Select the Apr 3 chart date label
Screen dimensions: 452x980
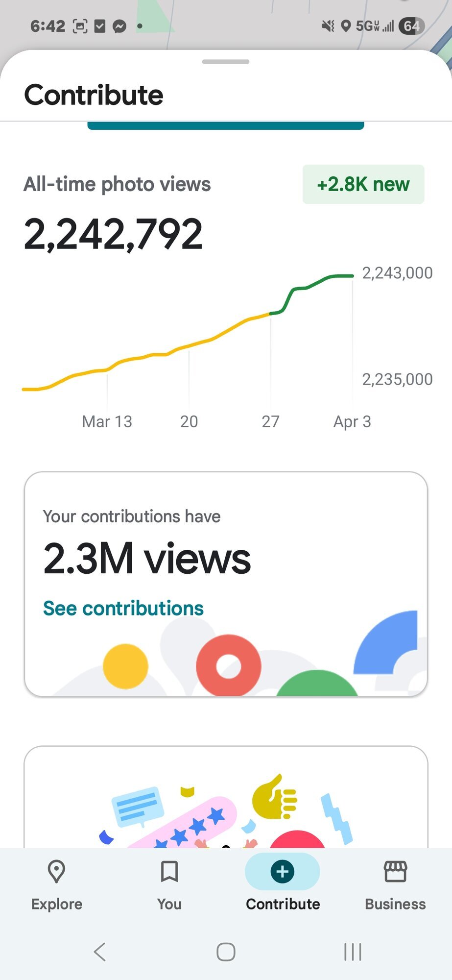(x=352, y=421)
